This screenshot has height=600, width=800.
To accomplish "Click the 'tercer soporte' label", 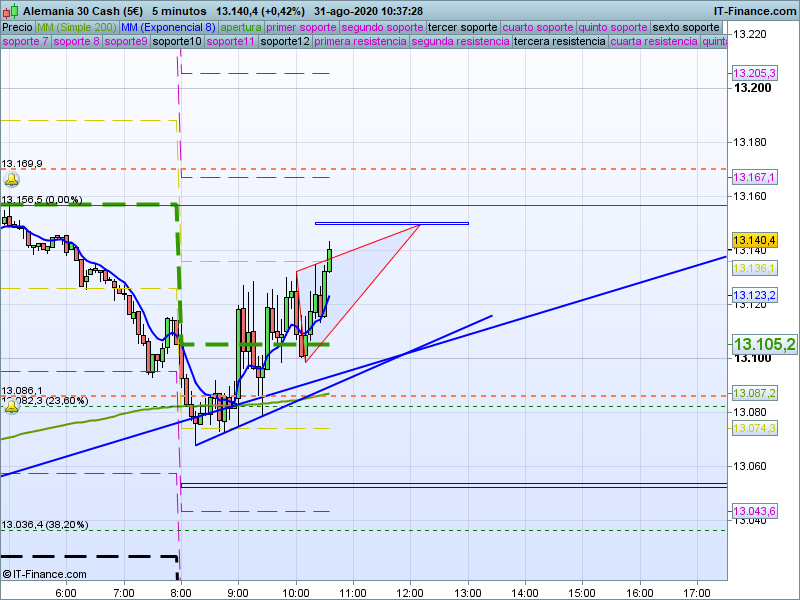I will tap(462, 27).
